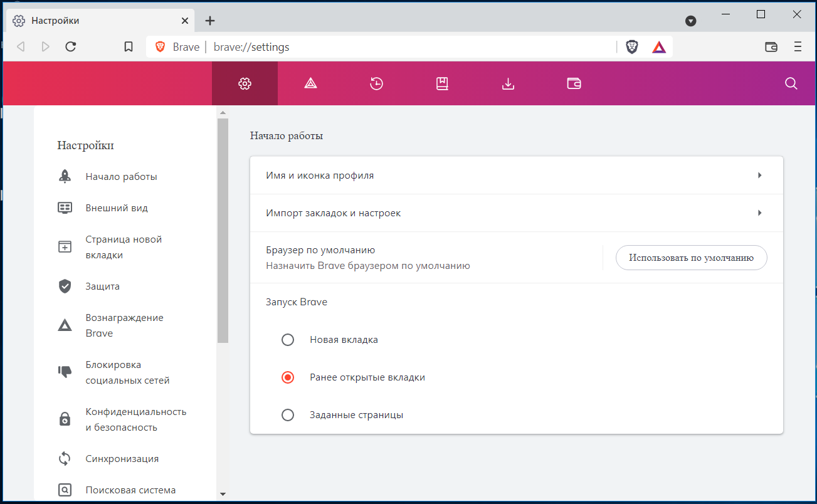Click the triangle icon beside Вознаграждение Brave

point(65,325)
